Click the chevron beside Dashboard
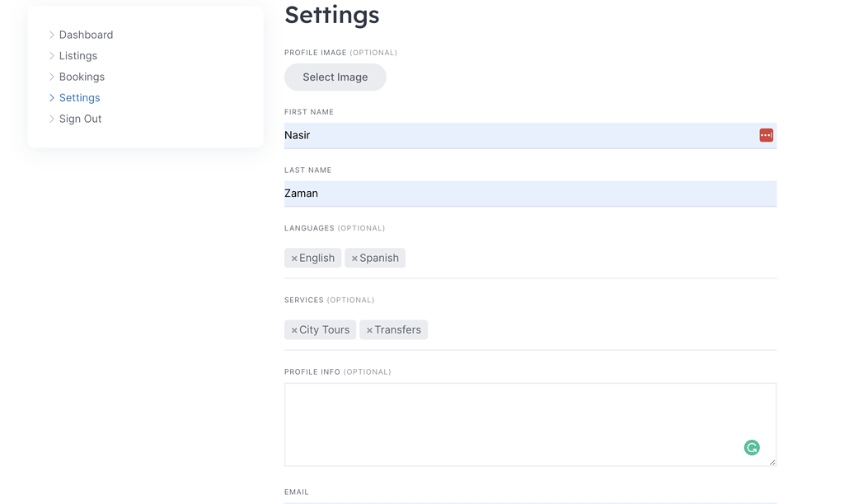The width and height of the screenshot is (844, 504). (x=51, y=35)
